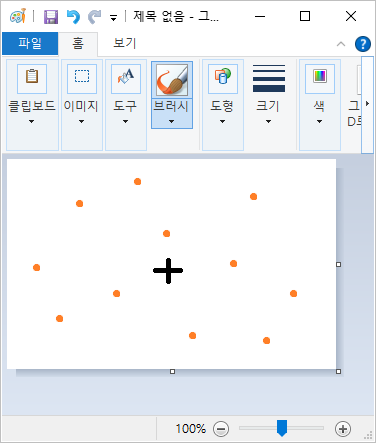Collapse the ribbon with the up chevron
The width and height of the screenshot is (376, 443).
pyautogui.click(x=341, y=44)
